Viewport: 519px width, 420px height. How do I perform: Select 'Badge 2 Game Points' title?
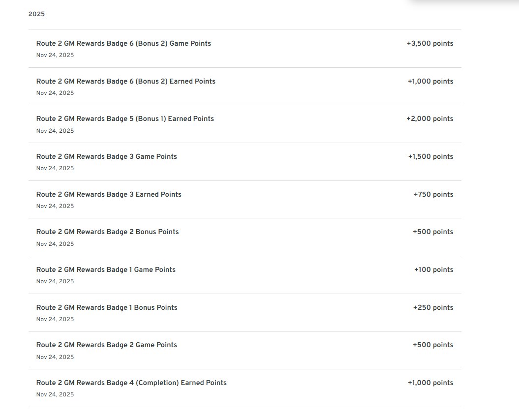107,345
